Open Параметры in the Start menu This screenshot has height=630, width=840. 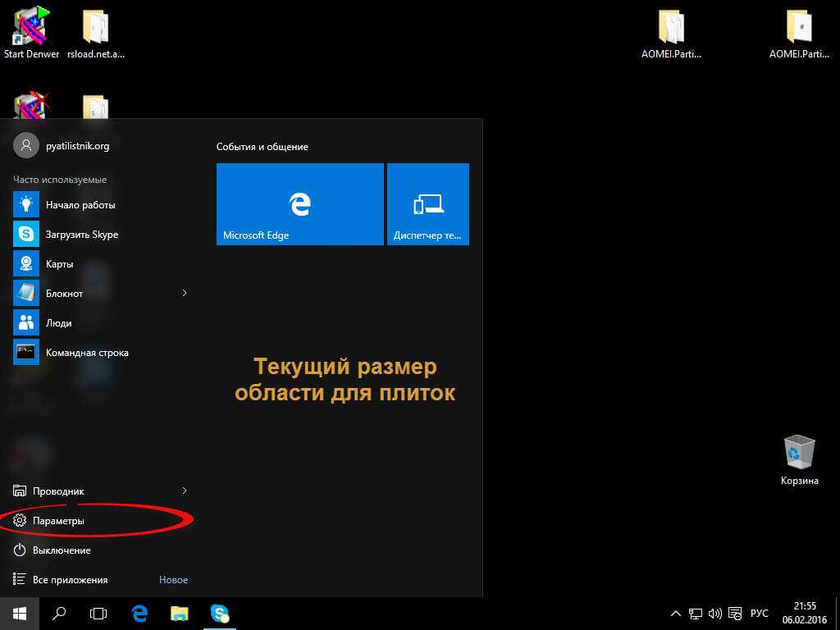[x=57, y=521]
